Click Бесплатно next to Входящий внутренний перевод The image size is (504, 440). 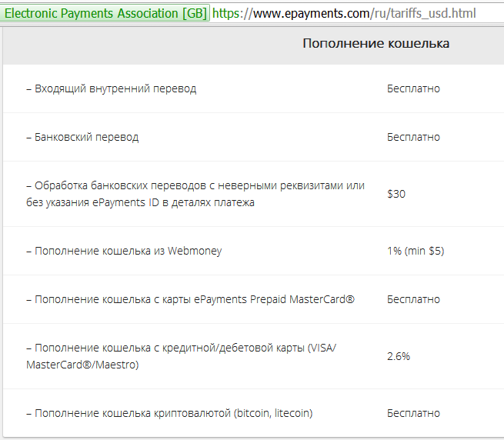click(x=413, y=88)
